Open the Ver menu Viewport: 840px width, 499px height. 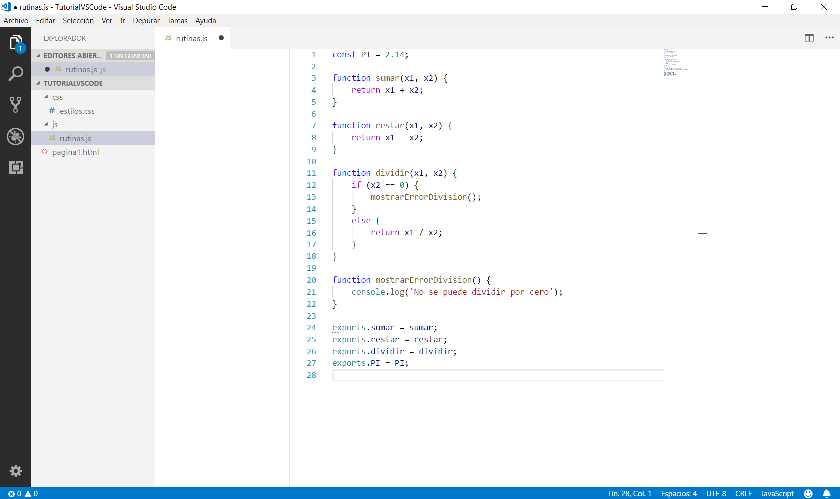107,20
